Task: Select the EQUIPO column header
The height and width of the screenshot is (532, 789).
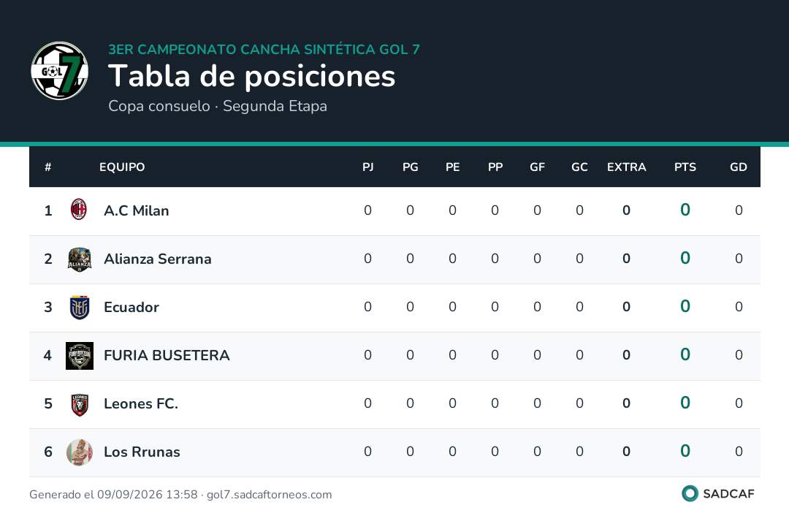Action: (122, 167)
